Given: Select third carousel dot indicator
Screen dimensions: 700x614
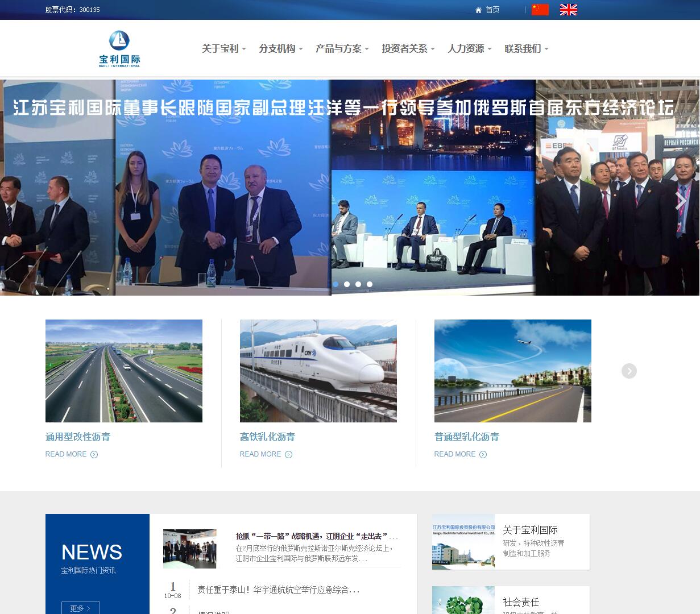Looking at the screenshot, I should tap(358, 284).
